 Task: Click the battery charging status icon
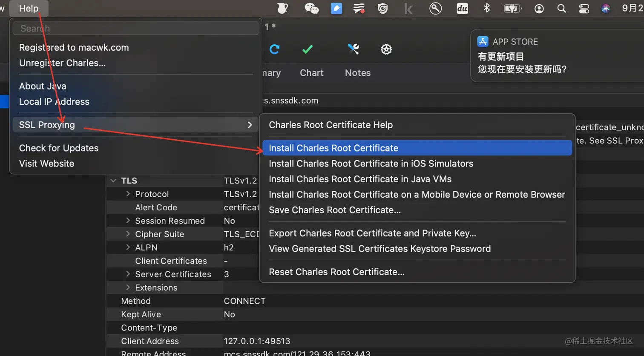(512, 9)
